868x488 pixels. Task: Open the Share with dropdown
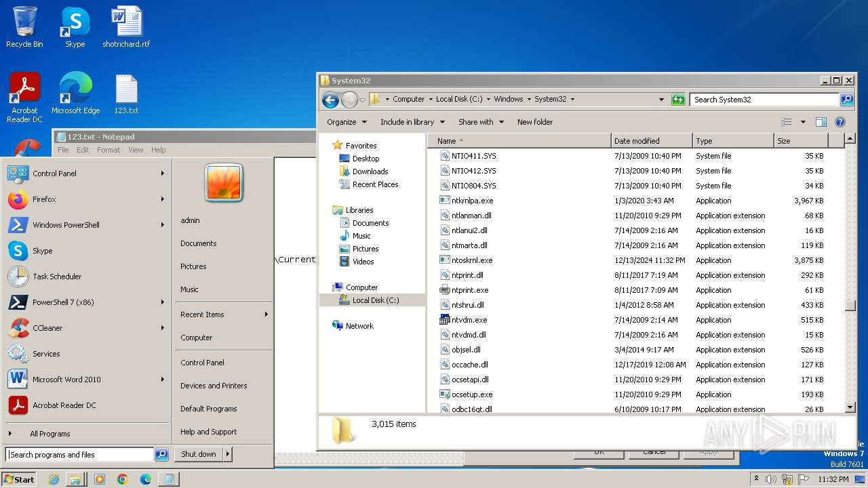(481, 122)
